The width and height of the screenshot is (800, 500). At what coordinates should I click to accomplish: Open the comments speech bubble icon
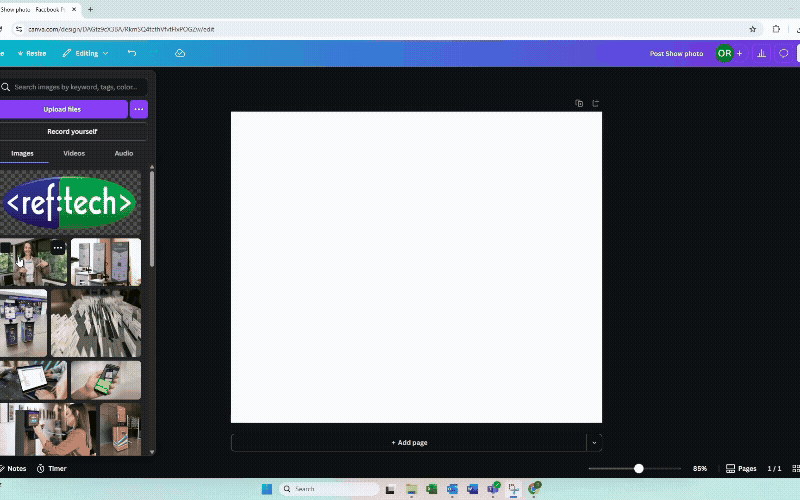point(784,53)
